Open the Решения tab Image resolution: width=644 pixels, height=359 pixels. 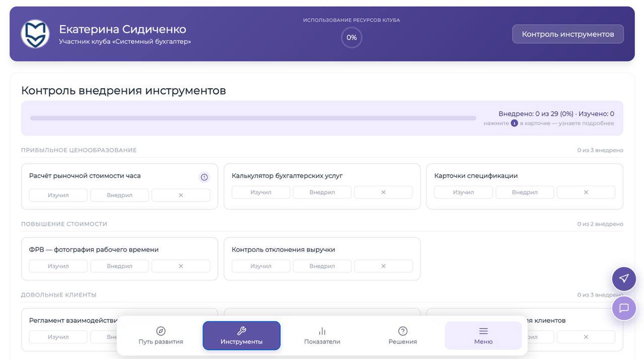tap(403, 336)
